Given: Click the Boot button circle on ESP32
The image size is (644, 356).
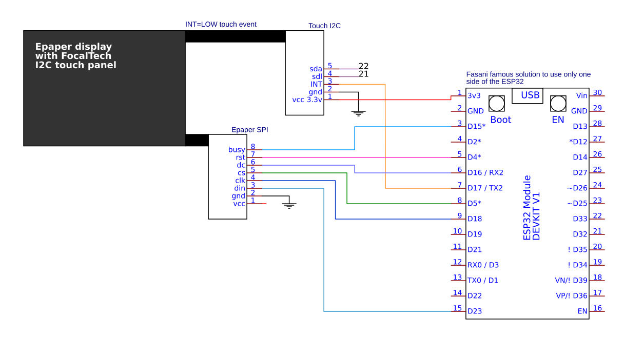Looking at the screenshot, I should [496, 104].
